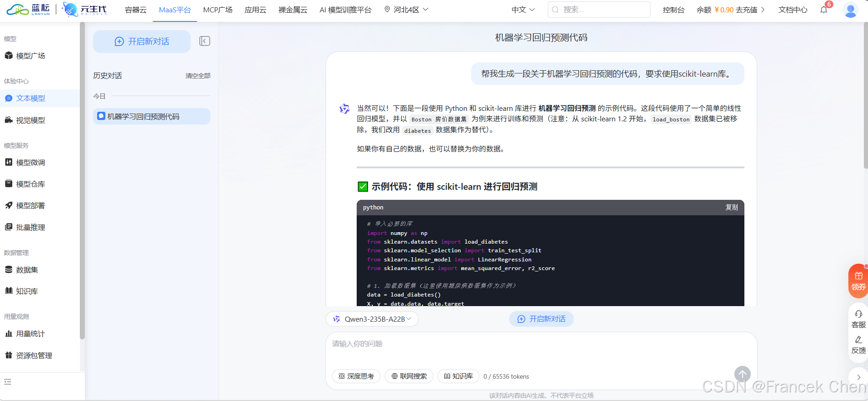
Task: Clear all history with 清空全部
Action: coord(198,76)
